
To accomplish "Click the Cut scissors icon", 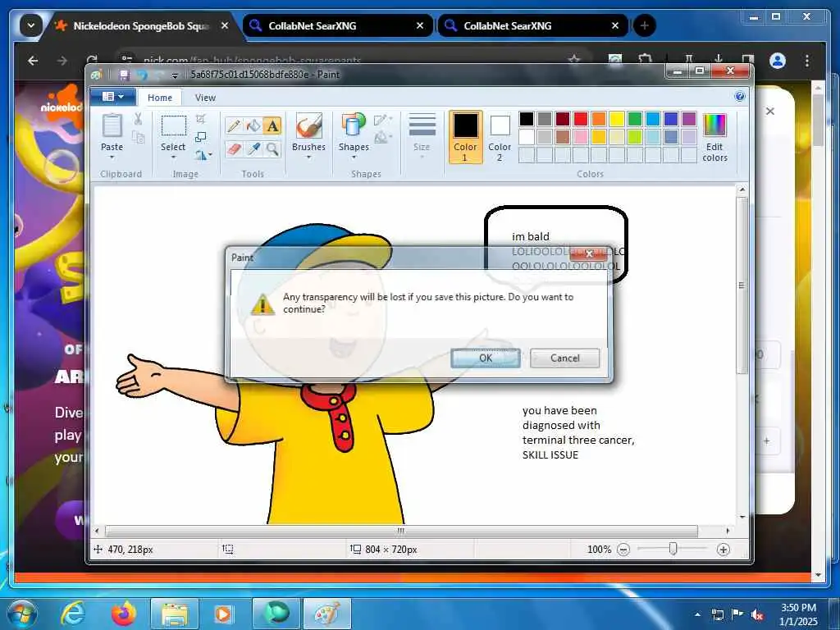I will tap(138, 119).
